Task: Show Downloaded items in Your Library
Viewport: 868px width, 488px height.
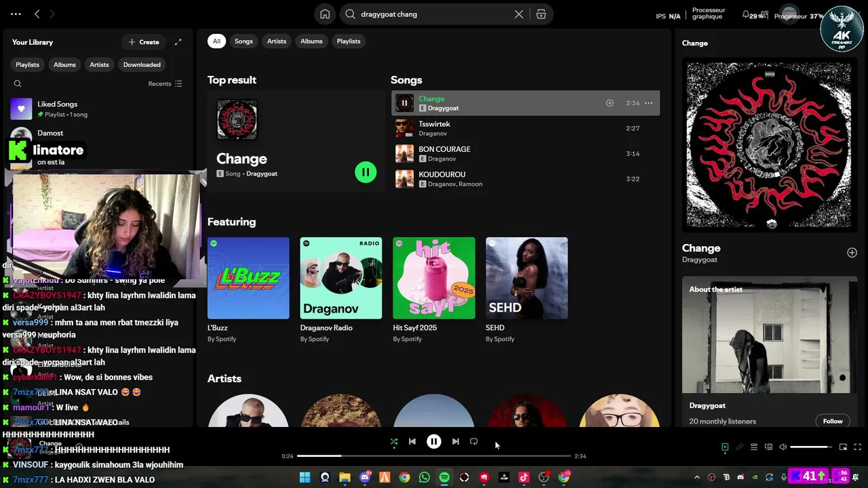Action: (x=142, y=65)
